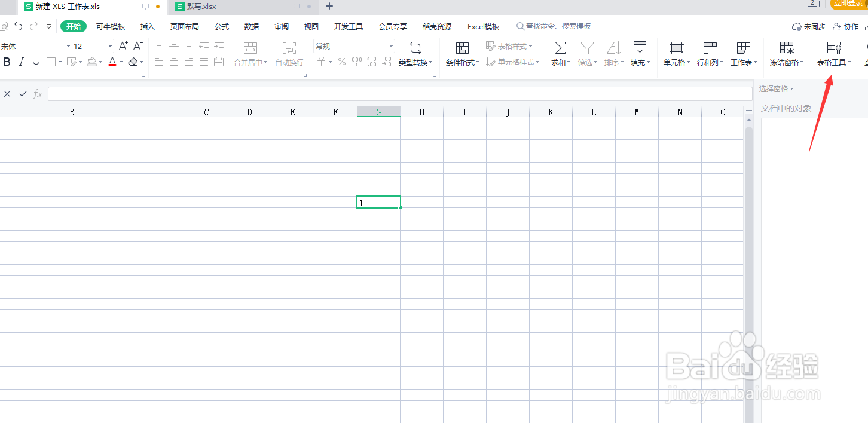Screen dimensions: 868x423
Task: Click the new tab plus button
Action: coord(329,7)
